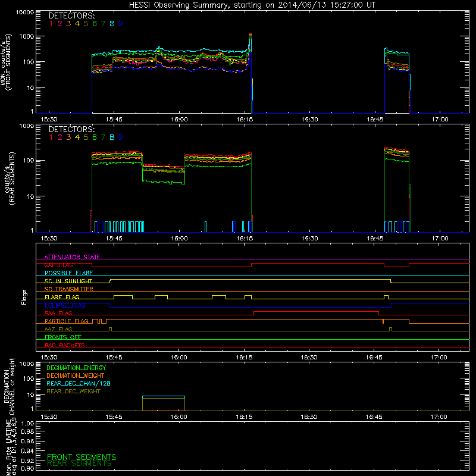The width and height of the screenshot is (476, 476).
Task: Click '16:15' tick label under front segments plot
Action: 245,120
